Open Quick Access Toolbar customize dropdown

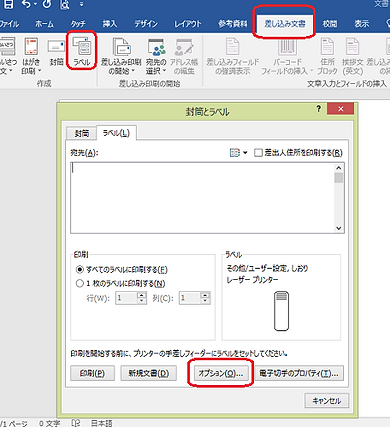click(x=81, y=4)
